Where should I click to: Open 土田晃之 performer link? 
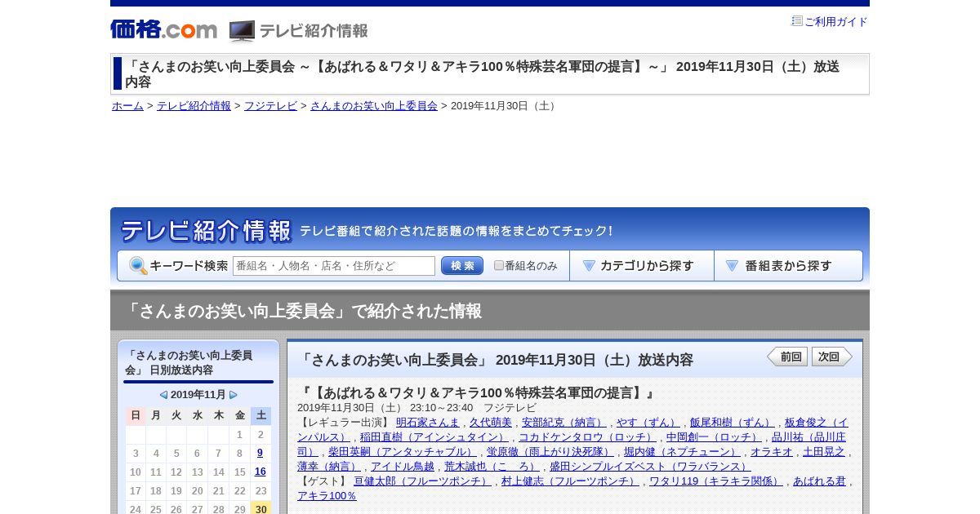pos(824,452)
